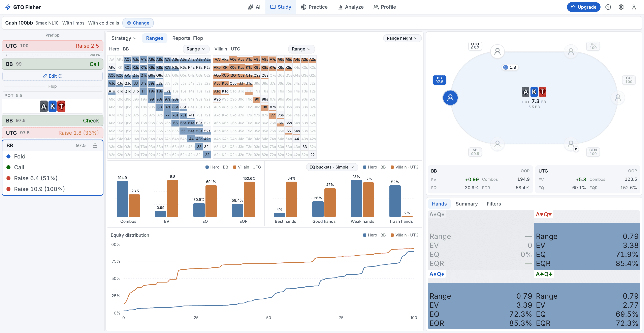The height and width of the screenshot is (333, 644).
Task: Select the Fold action option
Action: pyautogui.click(x=53, y=157)
